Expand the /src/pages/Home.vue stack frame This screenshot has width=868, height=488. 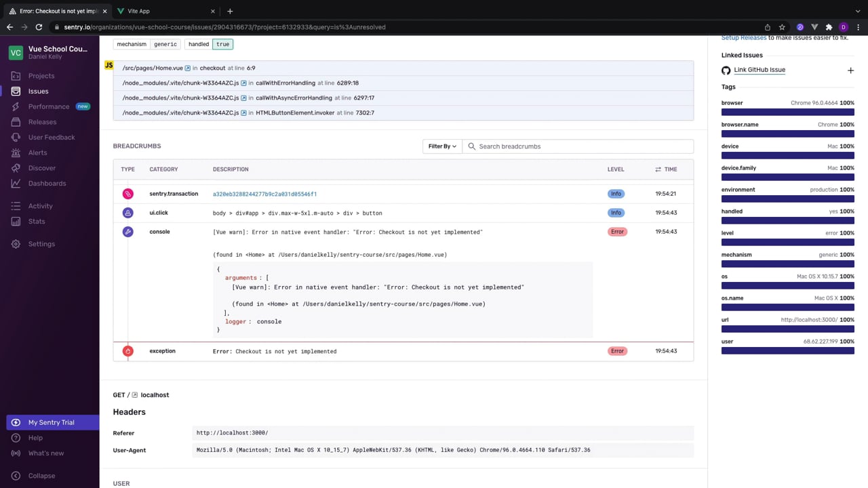pos(403,68)
